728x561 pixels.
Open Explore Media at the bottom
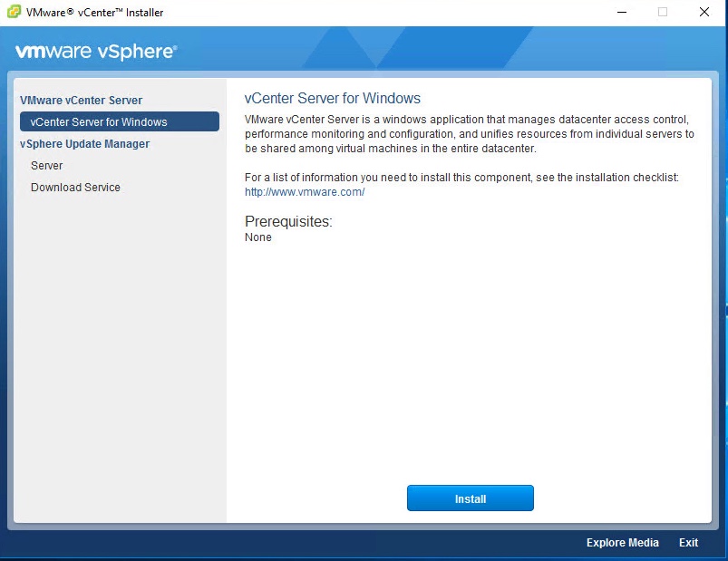622,543
